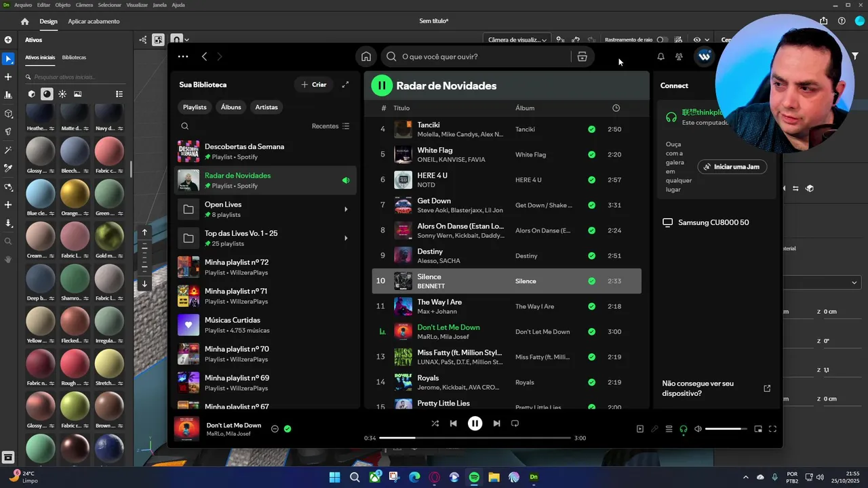Filter assets by lights icon
Screen dimensions: 868x488
[x=62, y=94]
